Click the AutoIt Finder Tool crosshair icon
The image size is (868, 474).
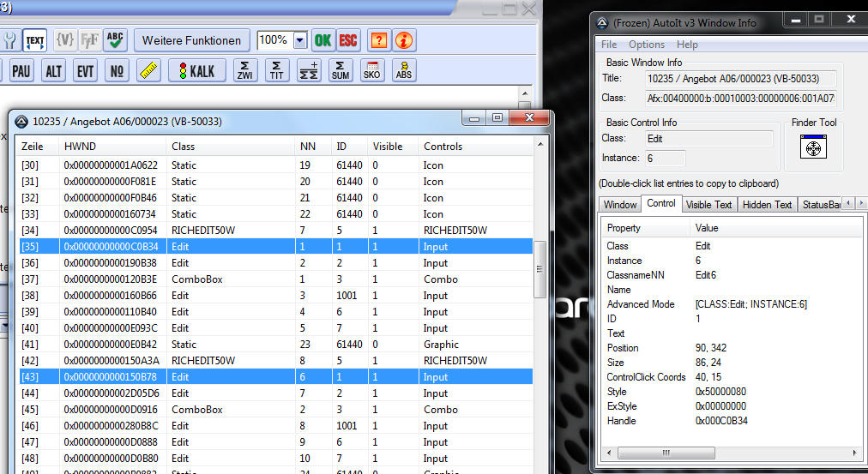point(813,148)
